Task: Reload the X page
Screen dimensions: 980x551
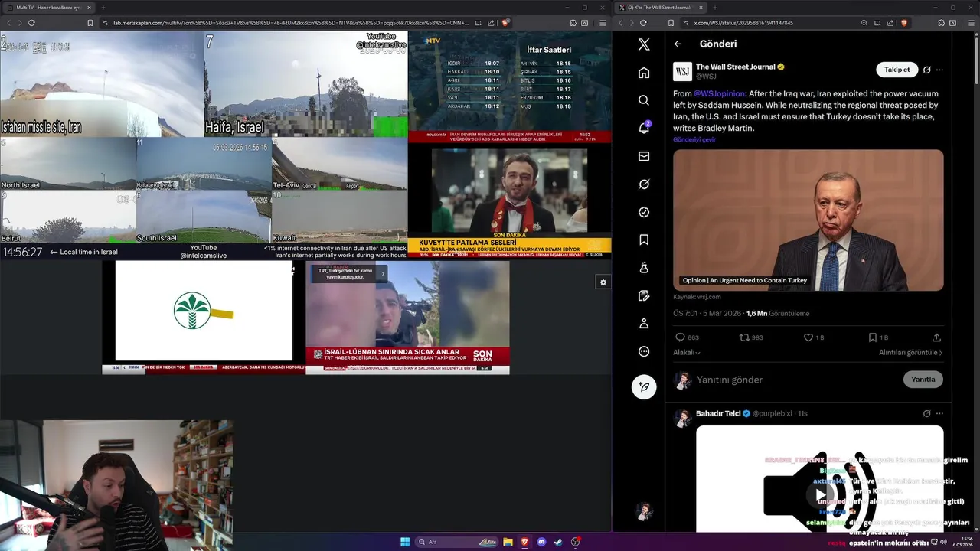Action: [643, 23]
